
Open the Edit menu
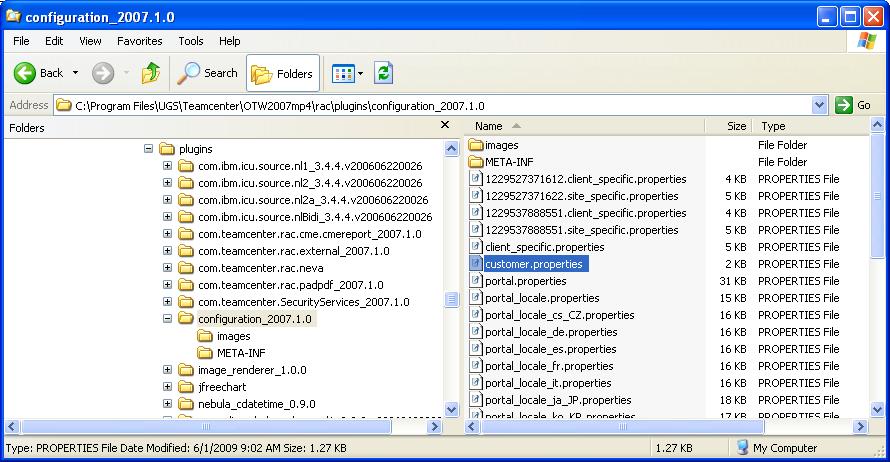point(54,41)
